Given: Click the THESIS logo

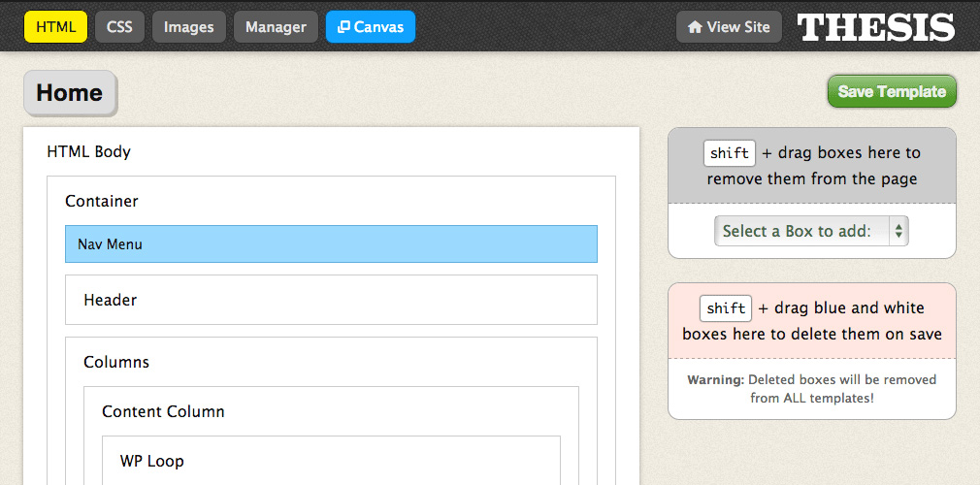Looking at the screenshot, I should [875, 27].
